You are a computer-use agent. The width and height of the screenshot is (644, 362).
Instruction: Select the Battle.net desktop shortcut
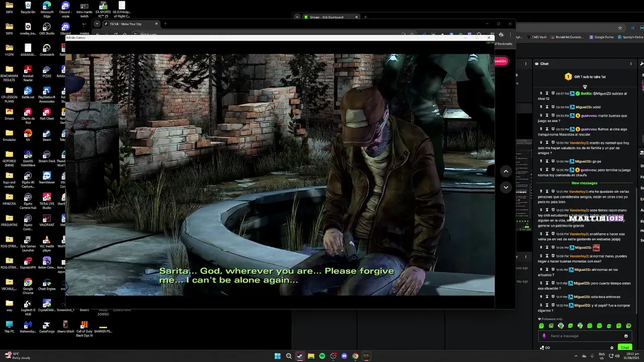pyautogui.click(x=28, y=93)
